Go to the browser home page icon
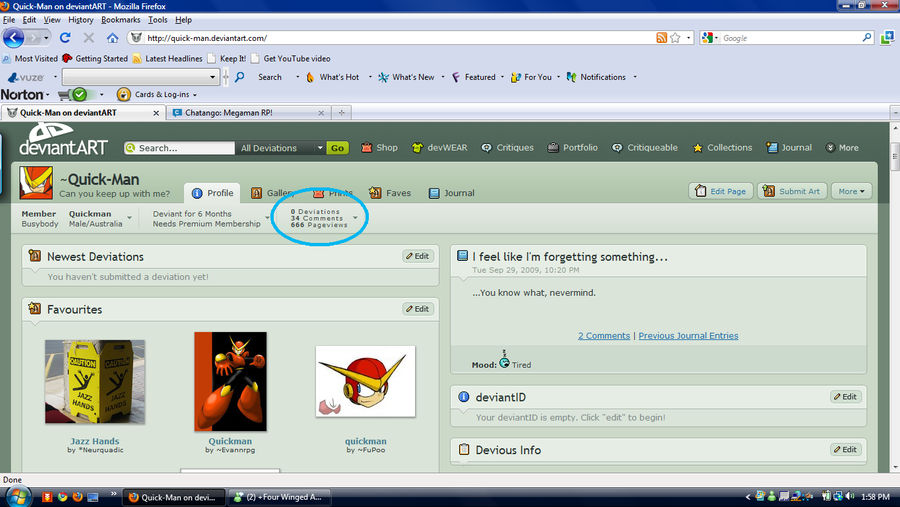 point(112,38)
